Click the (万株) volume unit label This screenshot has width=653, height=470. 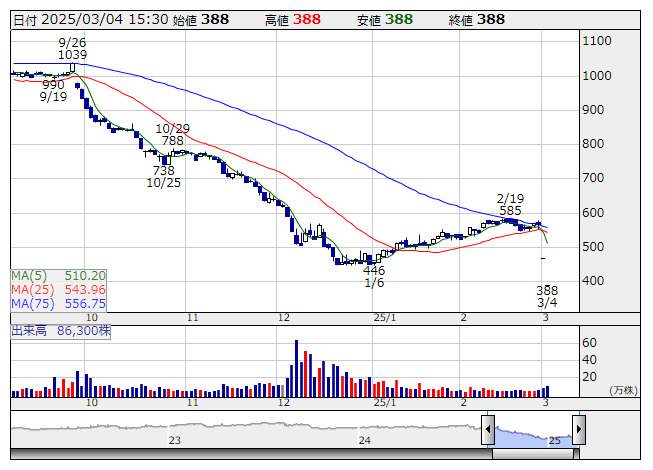click(623, 390)
